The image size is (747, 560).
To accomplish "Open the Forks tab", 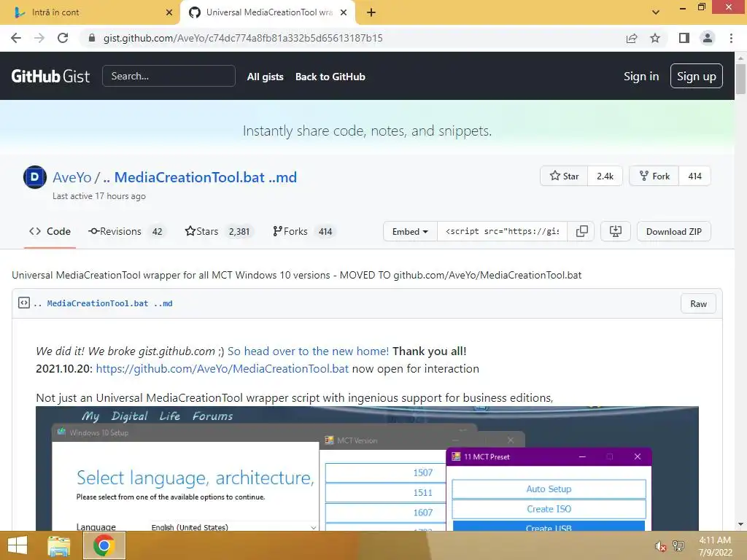I will coord(304,231).
